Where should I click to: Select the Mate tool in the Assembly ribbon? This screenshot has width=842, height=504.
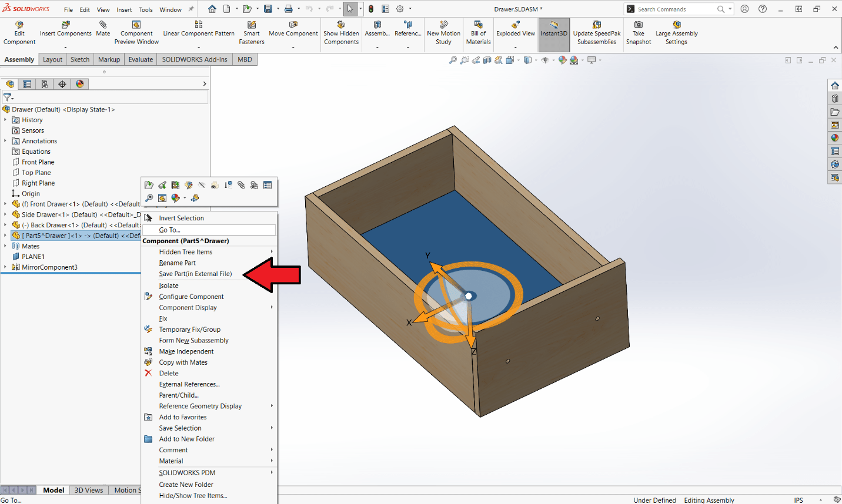[103, 26]
